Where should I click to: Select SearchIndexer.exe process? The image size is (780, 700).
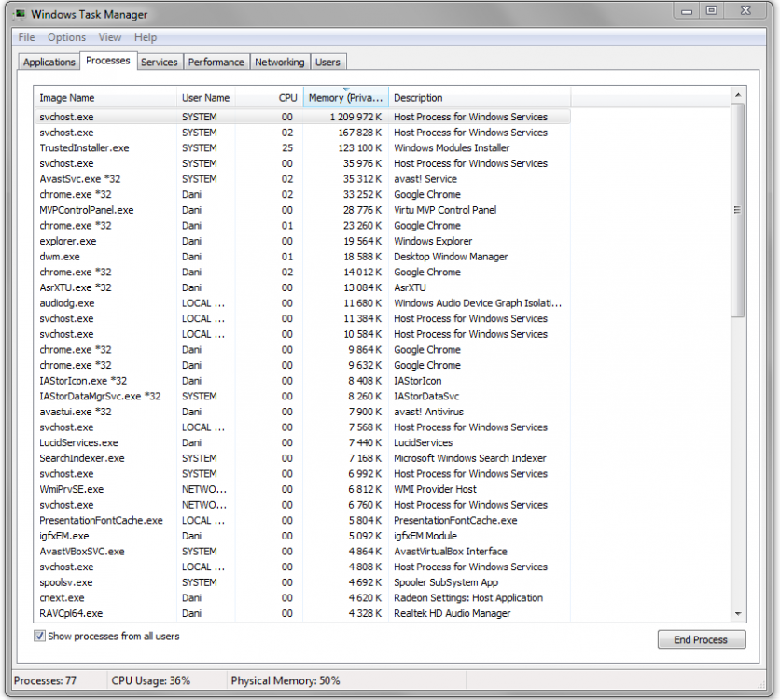(302, 458)
